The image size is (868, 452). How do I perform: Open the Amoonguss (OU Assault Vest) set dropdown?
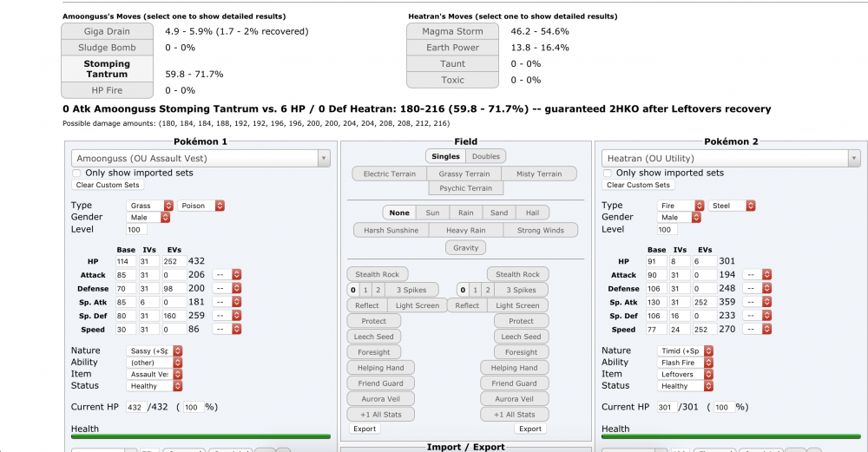[201, 158]
